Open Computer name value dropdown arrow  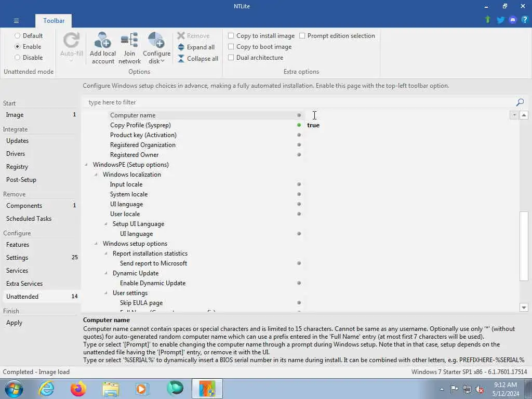click(x=514, y=115)
